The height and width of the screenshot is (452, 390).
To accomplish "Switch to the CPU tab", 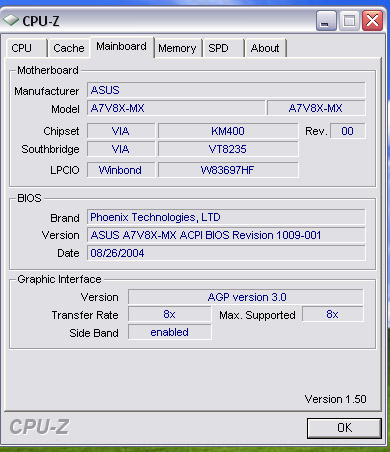I will pos(26,48).
